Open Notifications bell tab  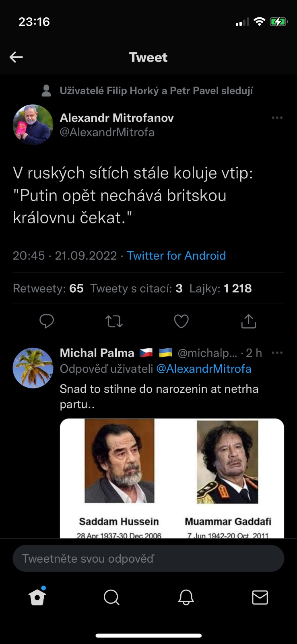point(186,597)
